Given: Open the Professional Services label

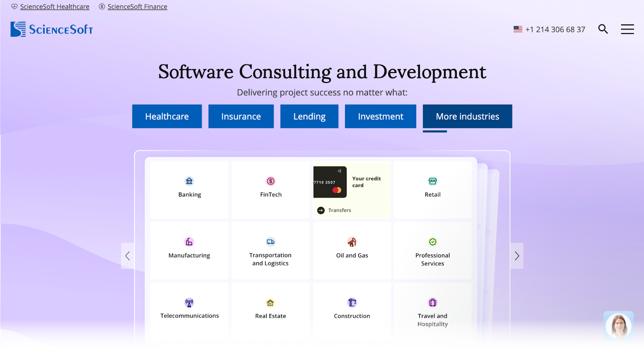Looking at the screenshot, I should (x=433, y=259).
